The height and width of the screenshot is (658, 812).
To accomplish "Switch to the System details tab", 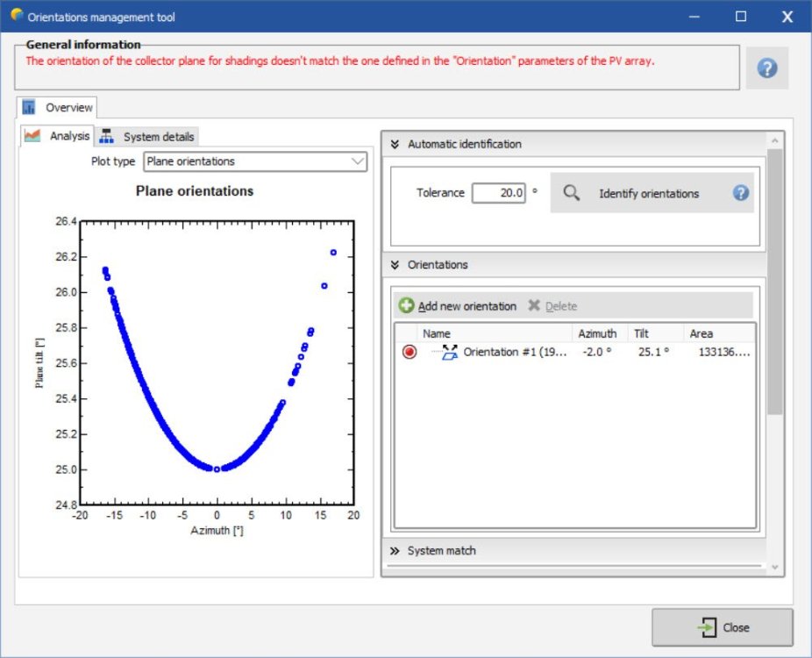I will pos(158,137).
